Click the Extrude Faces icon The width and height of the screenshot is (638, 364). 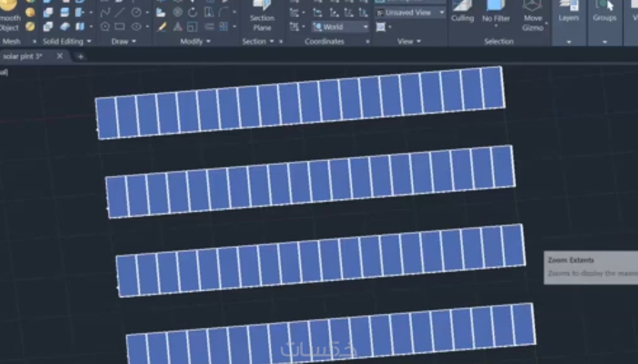(x=80, y=12)
